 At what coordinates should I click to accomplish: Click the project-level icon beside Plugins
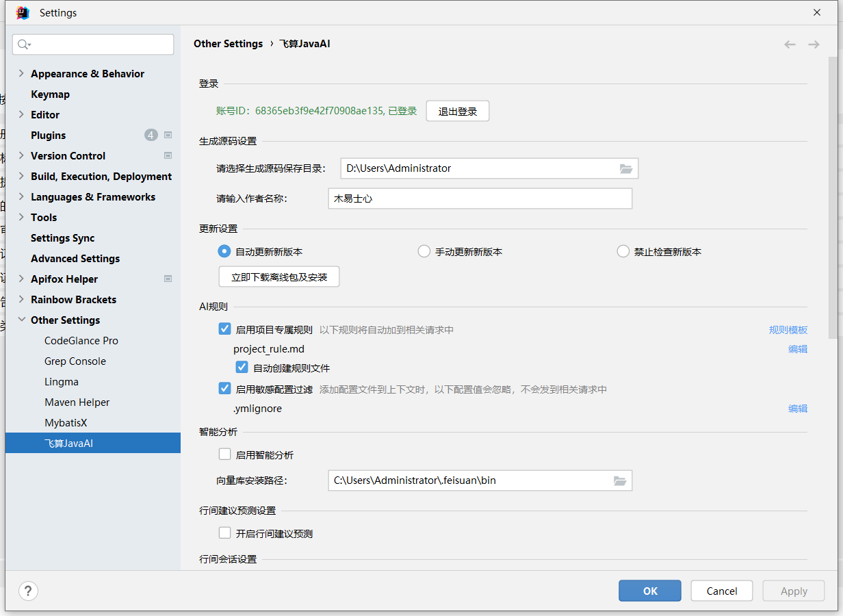pos(168,135)
